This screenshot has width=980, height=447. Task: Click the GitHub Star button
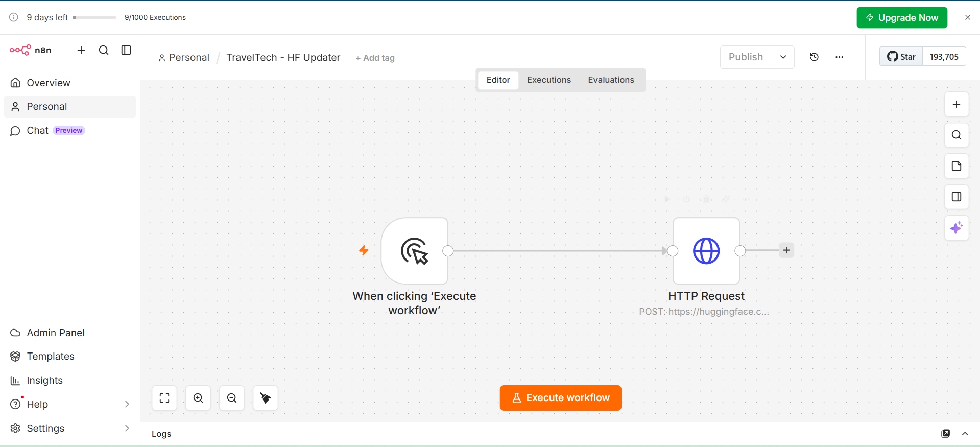pyautogui.click(x=901, y=57)
